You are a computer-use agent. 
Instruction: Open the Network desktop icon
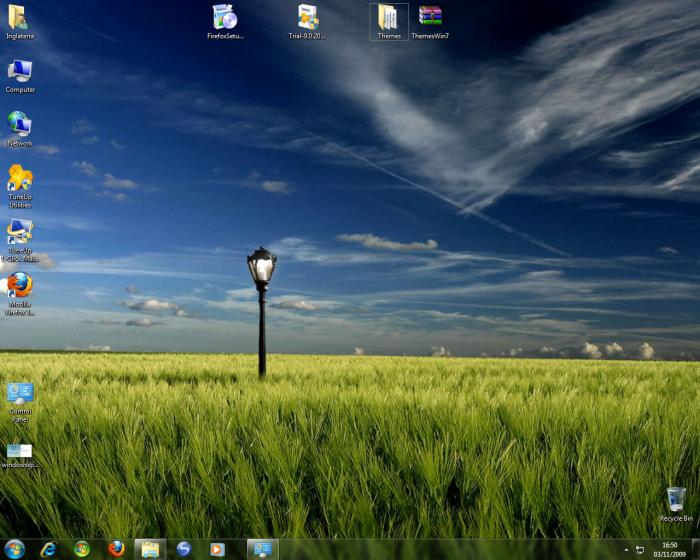tap(19, 125)
